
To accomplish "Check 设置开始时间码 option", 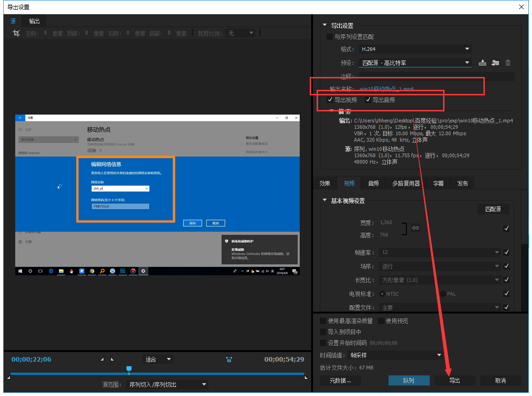I will tap(323, 343).
